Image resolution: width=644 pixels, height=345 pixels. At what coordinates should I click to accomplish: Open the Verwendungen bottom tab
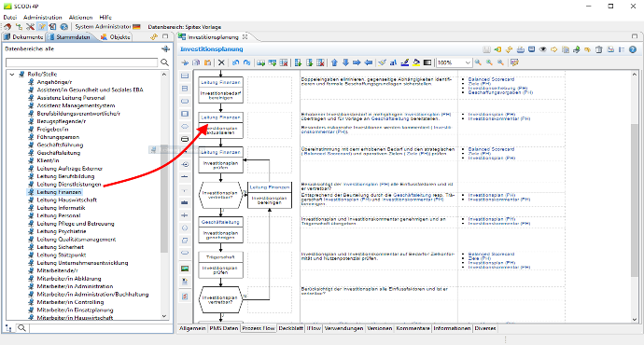[343, 328]
